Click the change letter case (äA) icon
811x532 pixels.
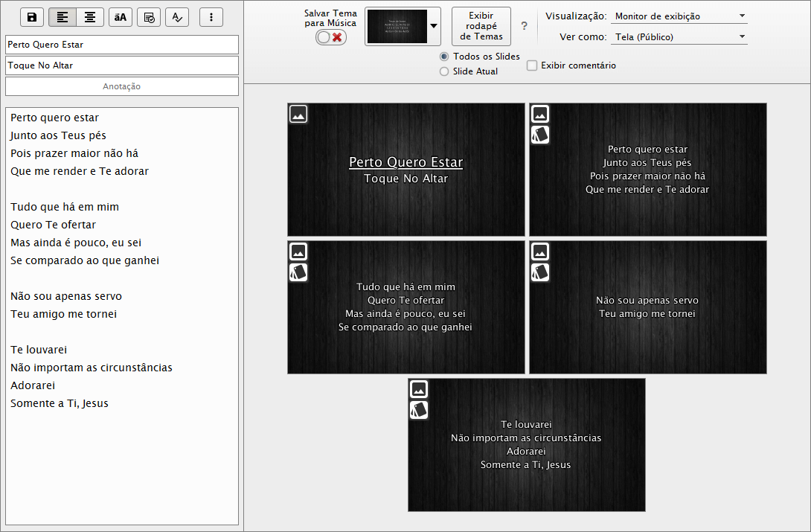point(121,17)
